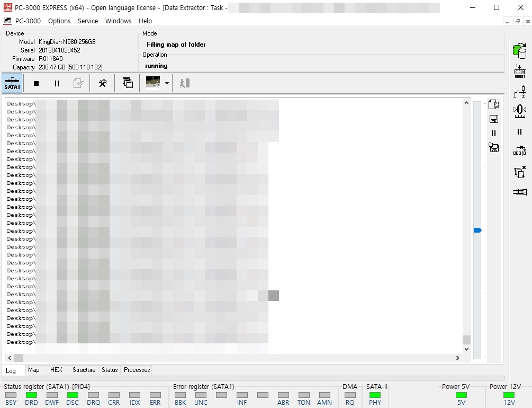Pause log output with small pause icon

tap(494, 133)
